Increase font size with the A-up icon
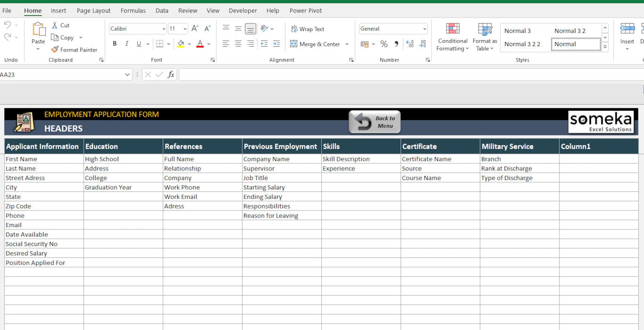The image size is (644, 330). [195, 28]
